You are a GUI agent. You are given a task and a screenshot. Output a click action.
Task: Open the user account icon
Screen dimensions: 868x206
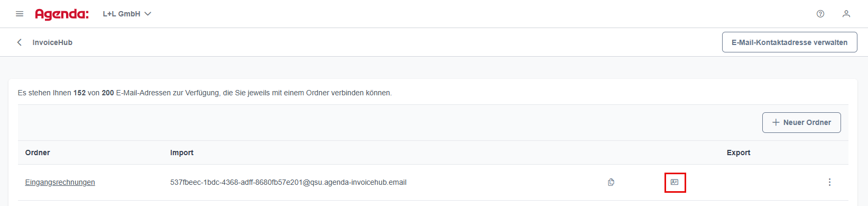(846, 14)
